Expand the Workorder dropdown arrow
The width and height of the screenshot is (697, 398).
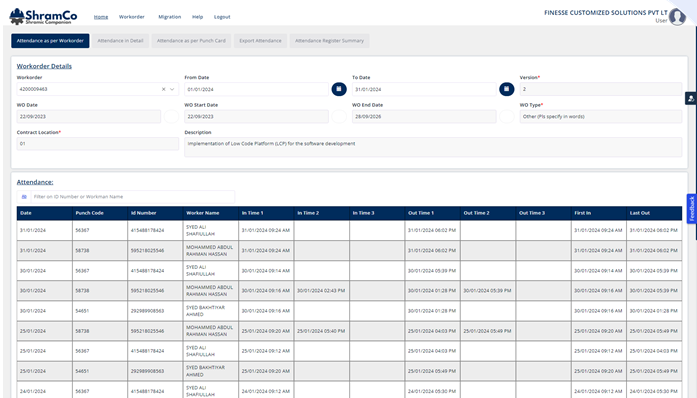172,89
